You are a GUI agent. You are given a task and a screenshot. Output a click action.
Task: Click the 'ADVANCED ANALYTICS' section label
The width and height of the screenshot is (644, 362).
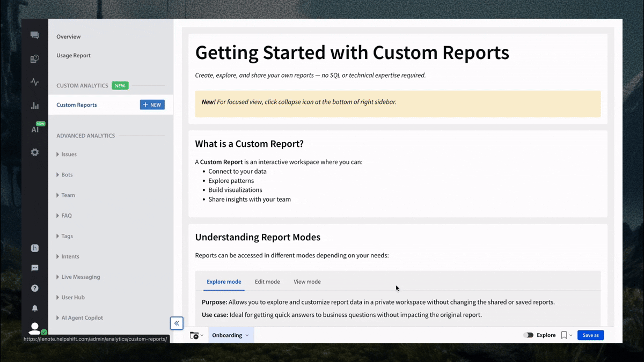tap(86, 136)
